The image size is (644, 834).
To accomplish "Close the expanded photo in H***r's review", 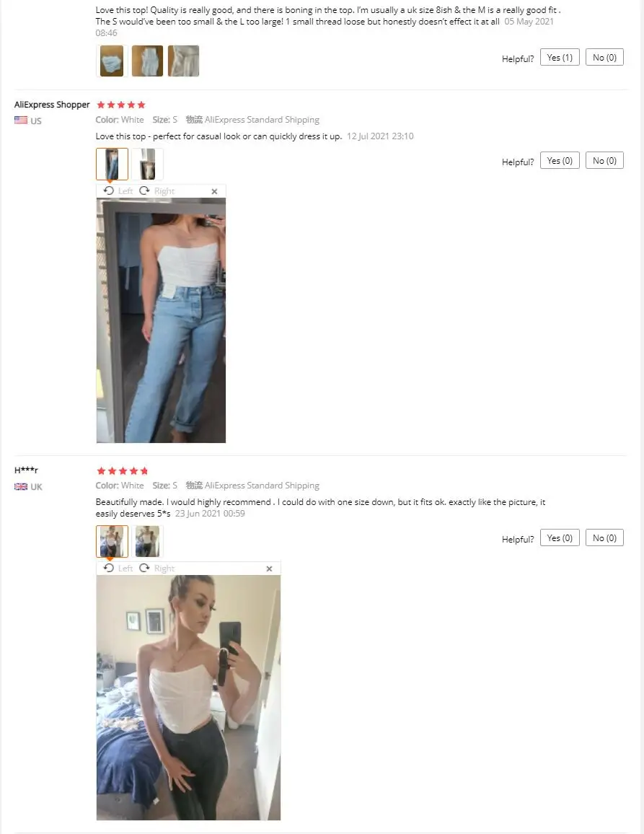I will coord(269,569).
